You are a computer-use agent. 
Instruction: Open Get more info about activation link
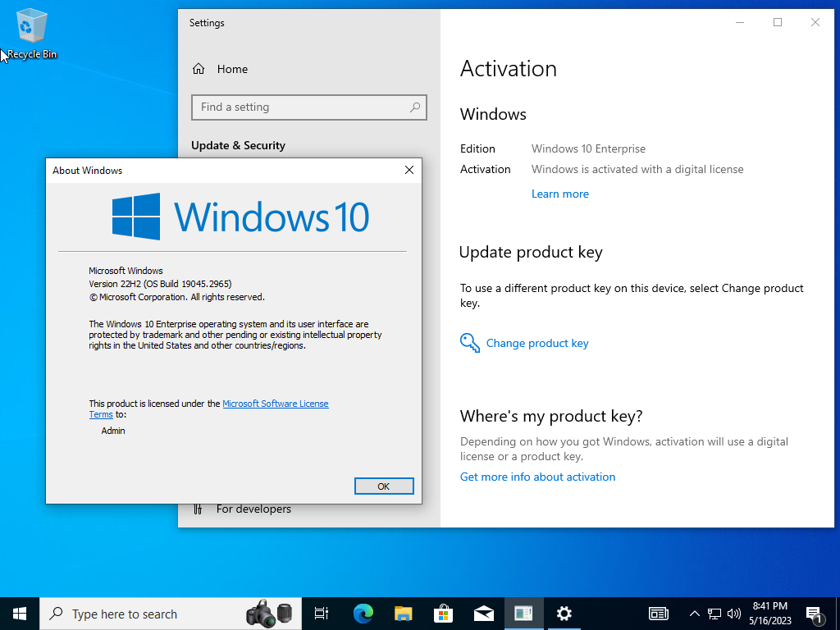pos(537,477)
